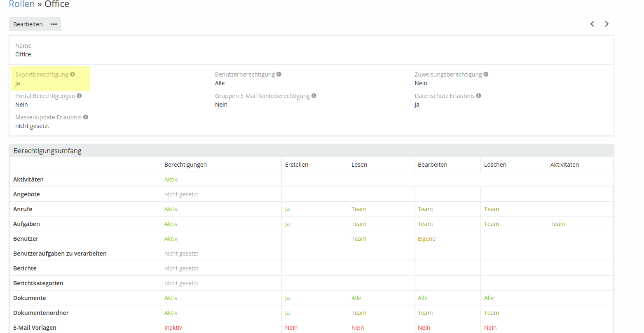
Task: Click info icon beside Benutzerberechtigung
Action: tap(279, 75)
